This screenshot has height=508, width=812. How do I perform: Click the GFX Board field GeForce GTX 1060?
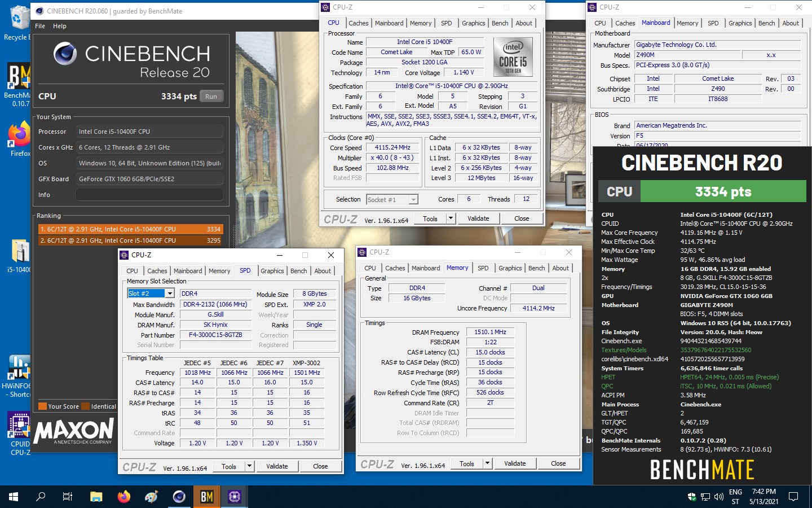pos(149,179)
